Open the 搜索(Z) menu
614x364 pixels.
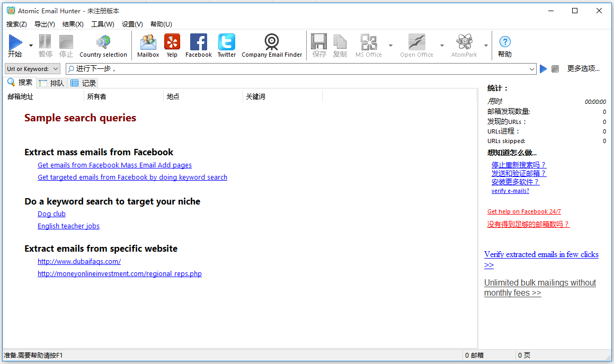[x=16, y=24]
